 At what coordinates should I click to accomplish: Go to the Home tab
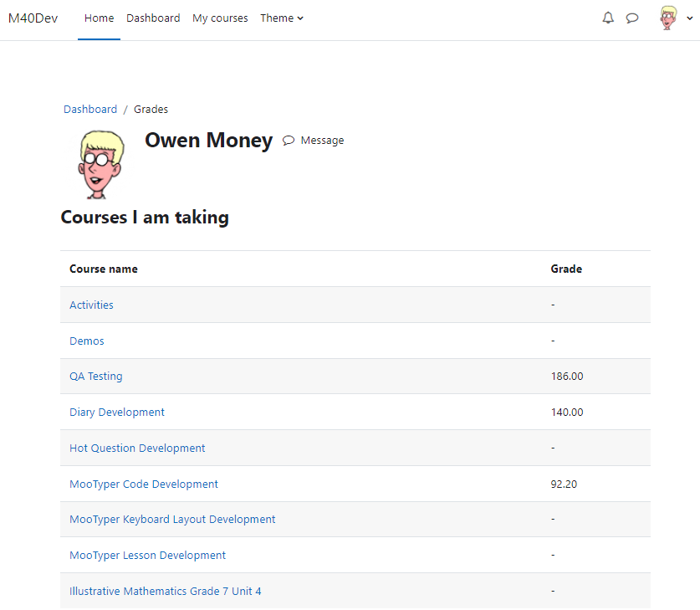pos(100,18)
